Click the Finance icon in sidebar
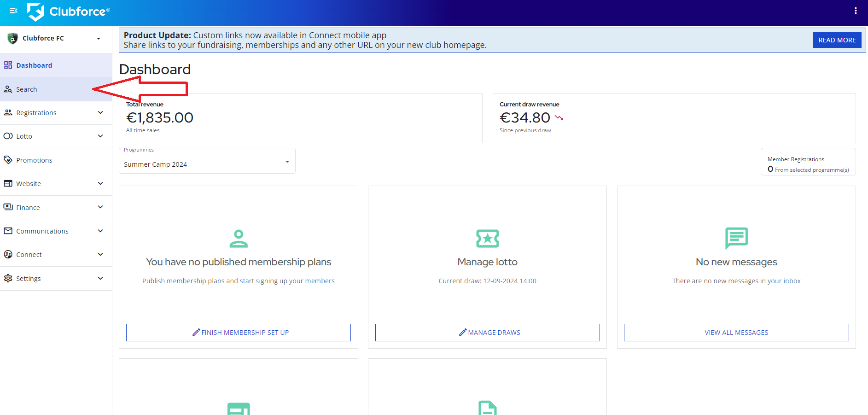This screenshot has width=868, height=415. [8, 207]
